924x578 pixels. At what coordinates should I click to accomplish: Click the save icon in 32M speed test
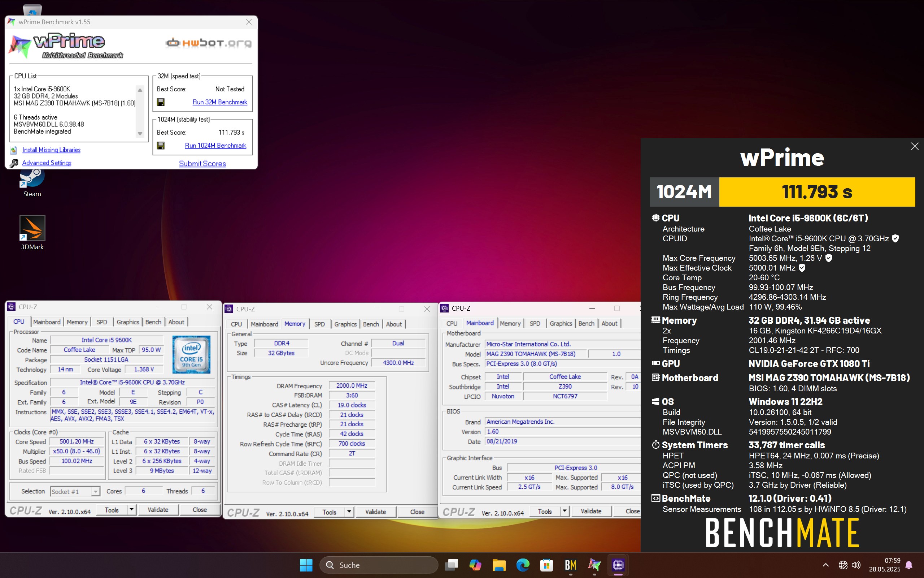tap(161, 102)
